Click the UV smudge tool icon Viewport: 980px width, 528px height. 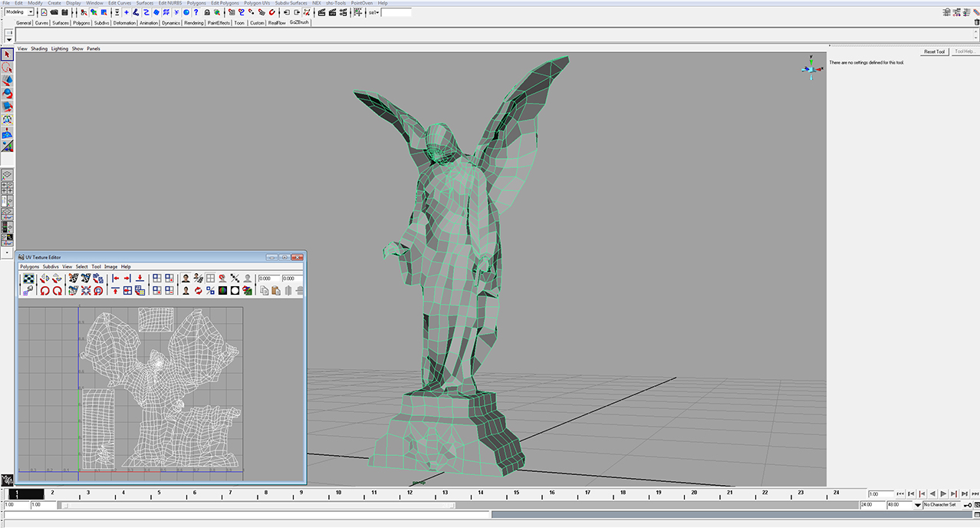pos(28,291)
